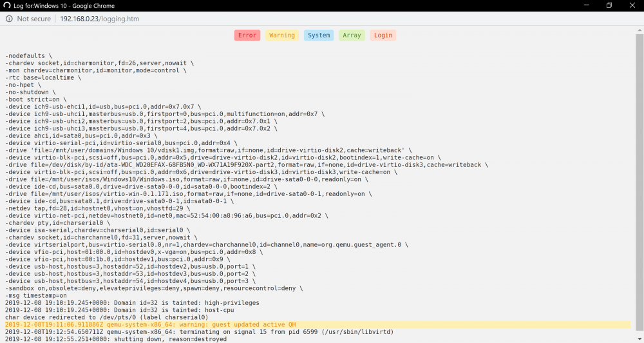Viewport: 644px width, 343px height.
Task: Click the Login filter button
Action: tap(383, 35)
